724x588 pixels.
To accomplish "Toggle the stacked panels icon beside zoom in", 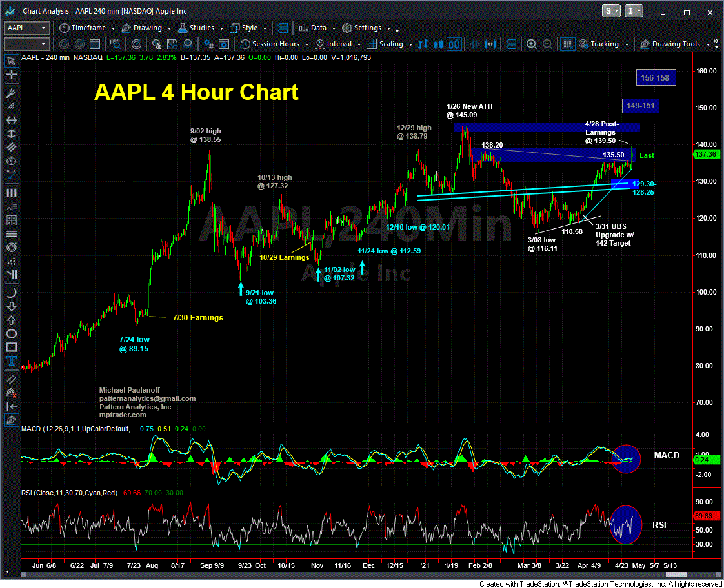I will click(x=511, y=44).
